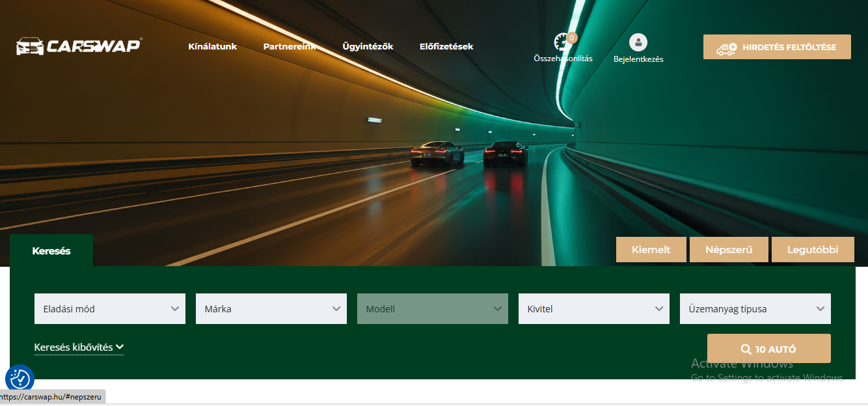Open the Kivitel body type dropdown

click(594, 309)
